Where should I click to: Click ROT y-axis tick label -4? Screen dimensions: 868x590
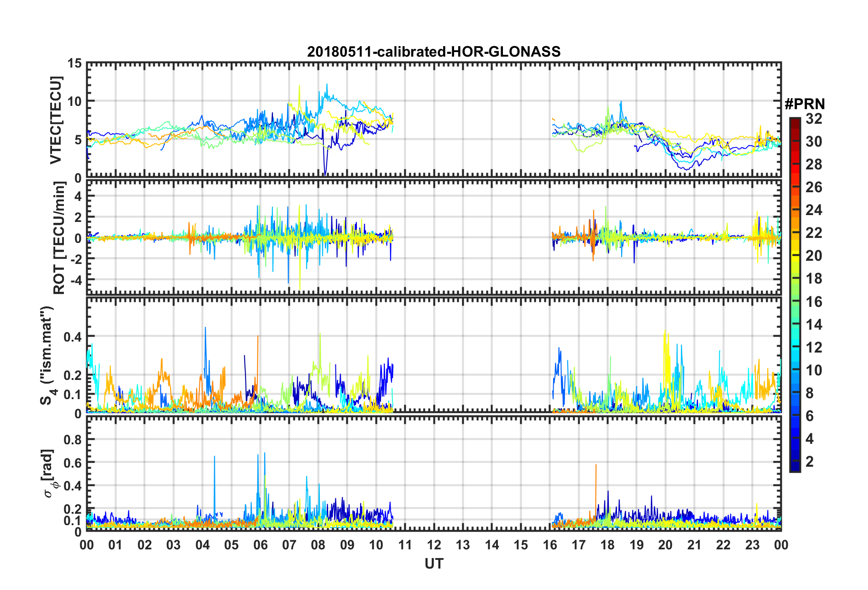click(x=77, y=279)
